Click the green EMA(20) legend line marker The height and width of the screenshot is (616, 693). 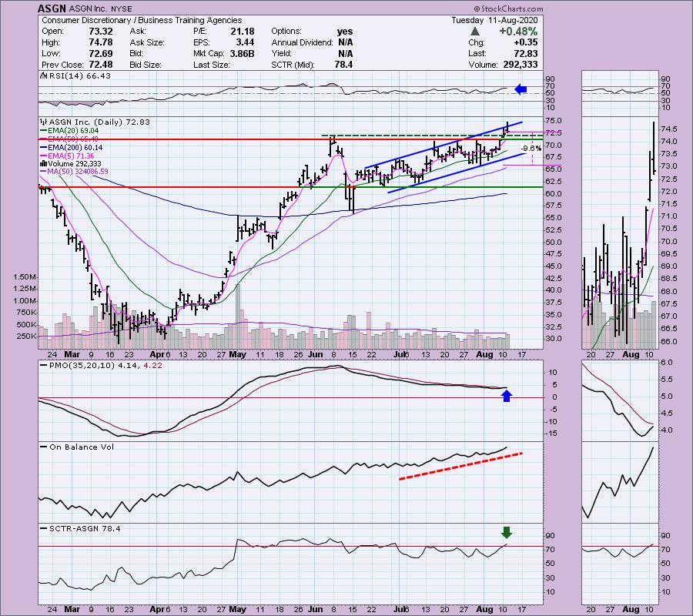click(x=44, y=131)
